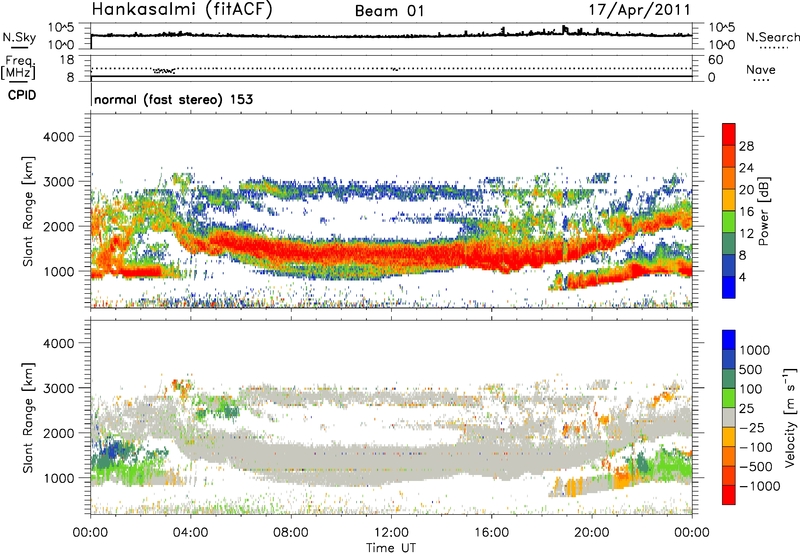The width and height of the screenshot is (800, 554).
Task: Click the N.Sky axis label
Action: pos(19,37)
